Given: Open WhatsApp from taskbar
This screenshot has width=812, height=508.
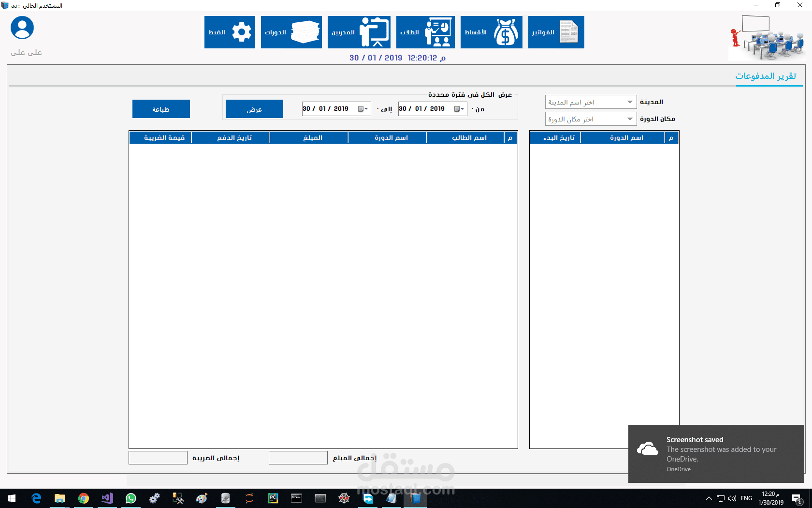Looking at the screenshot, I should click(131, 498).
